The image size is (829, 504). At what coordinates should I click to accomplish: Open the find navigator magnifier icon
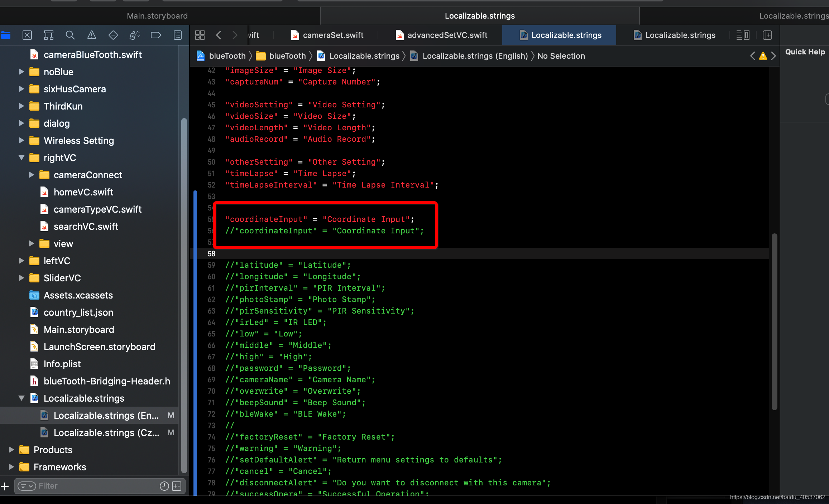[70, 35]
